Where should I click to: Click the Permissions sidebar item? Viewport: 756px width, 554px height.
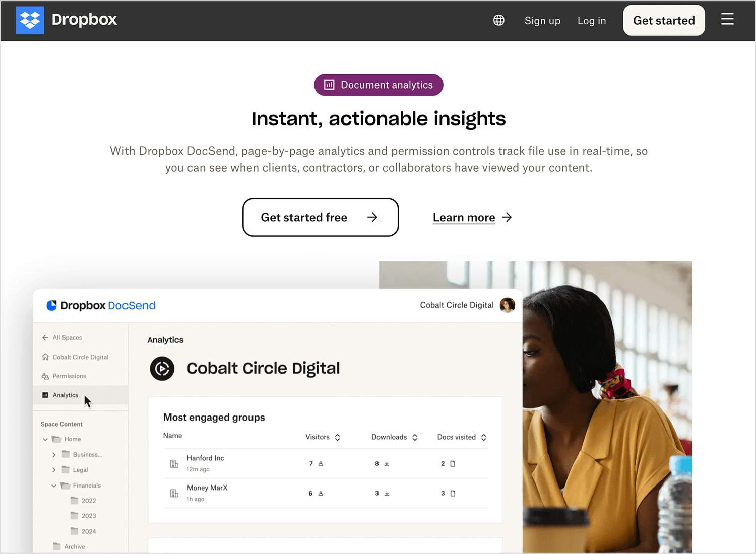pyautogui.click(x=64, y=376)
